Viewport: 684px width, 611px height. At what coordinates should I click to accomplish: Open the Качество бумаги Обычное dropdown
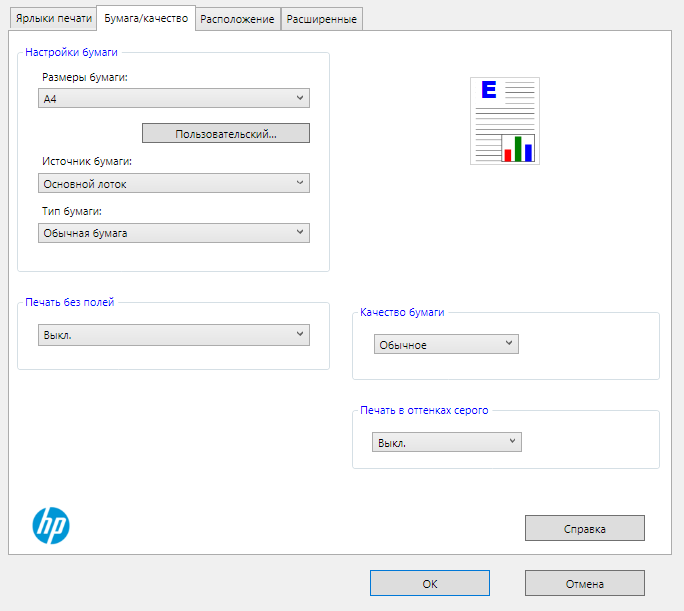(446, 344)
